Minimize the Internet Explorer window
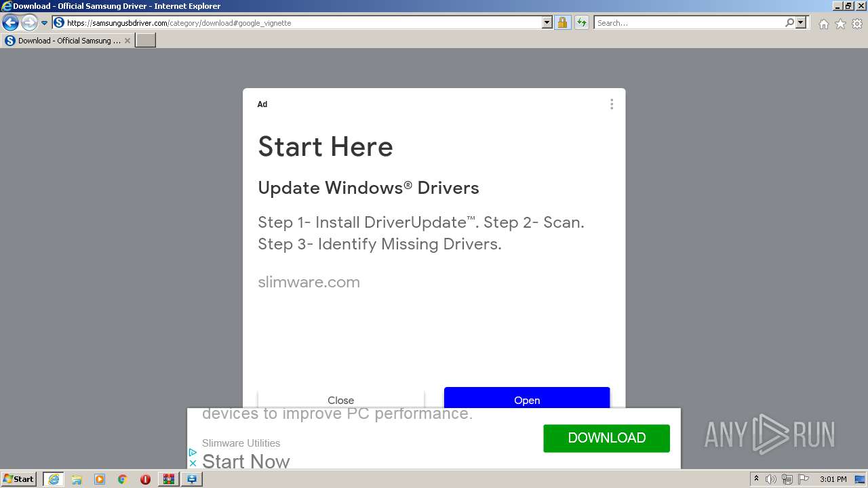Image resolution: width=868 pixels, height=488 pixels. click(837, 6)
